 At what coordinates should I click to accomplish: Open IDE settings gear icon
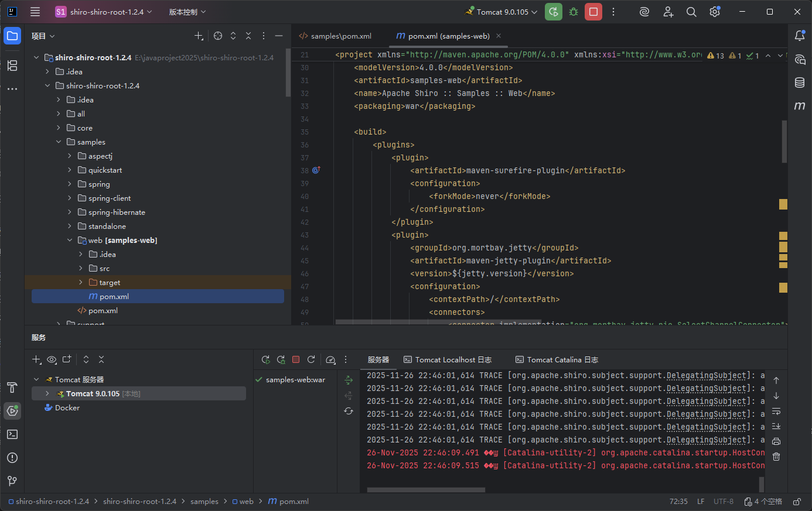tap(715, 12)
